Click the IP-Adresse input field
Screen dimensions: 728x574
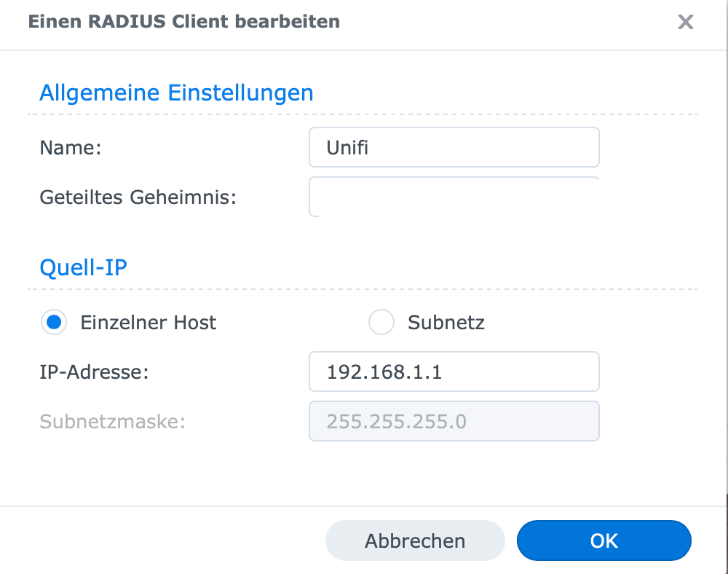click(x=454, y=371)
